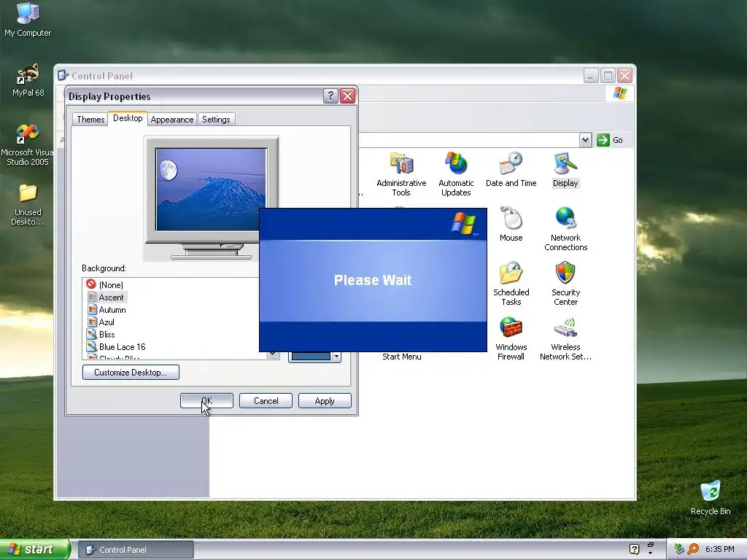Click the taskbar clock showing 6:35 PM
This screenshot has width=747, height=560.
point(719,549)
